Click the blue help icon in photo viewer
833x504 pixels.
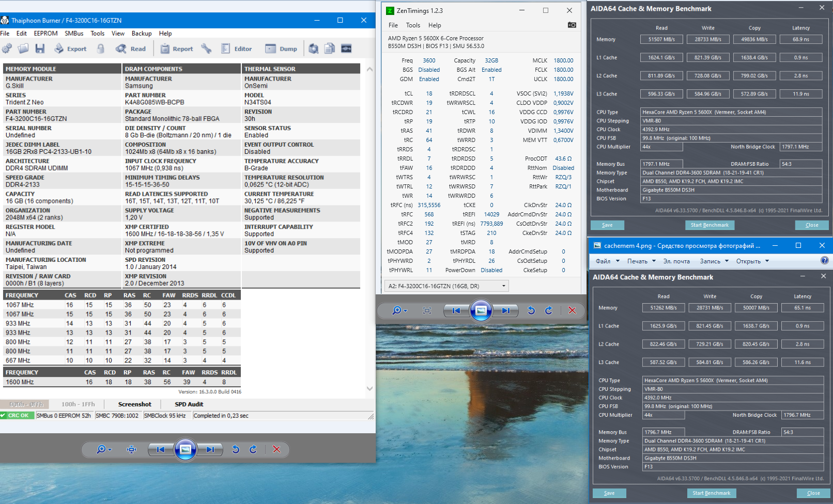[x=824, y=261]
